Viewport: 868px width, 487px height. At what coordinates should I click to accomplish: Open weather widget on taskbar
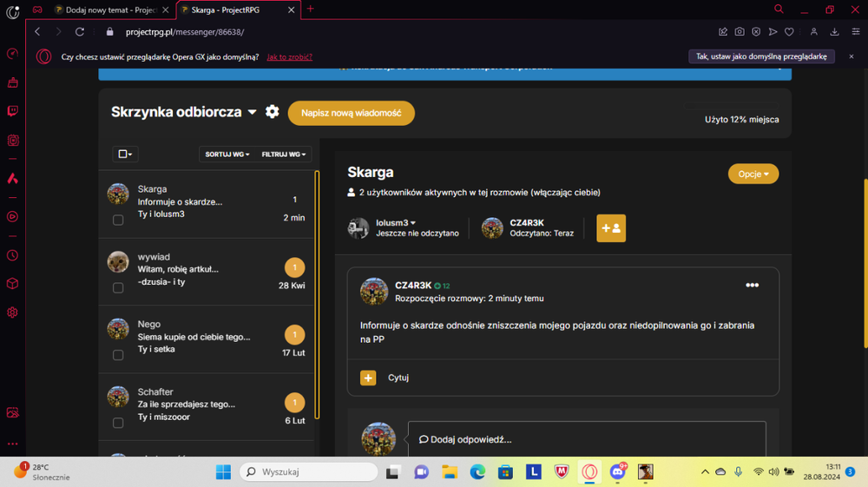(x=42, y=471)
